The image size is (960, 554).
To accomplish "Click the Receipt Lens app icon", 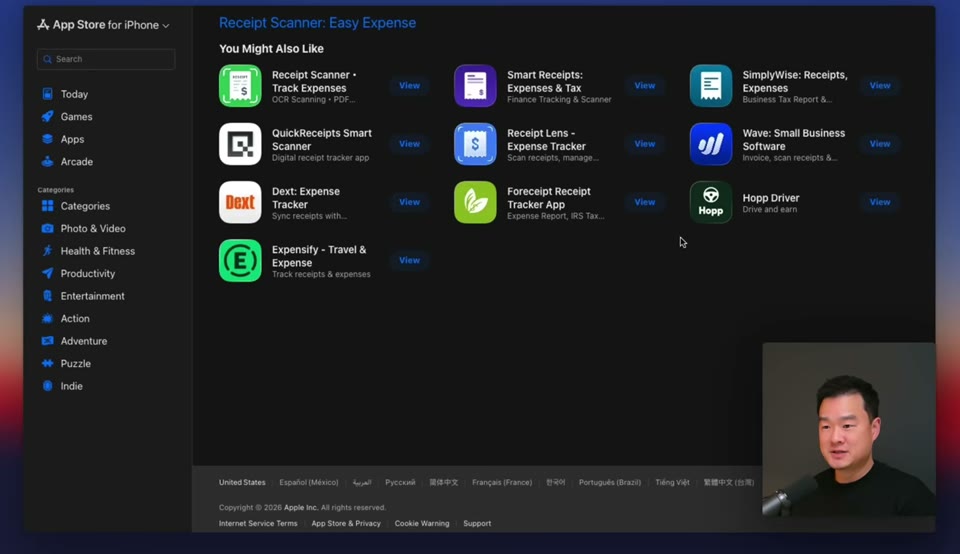I will click(475, 144).
